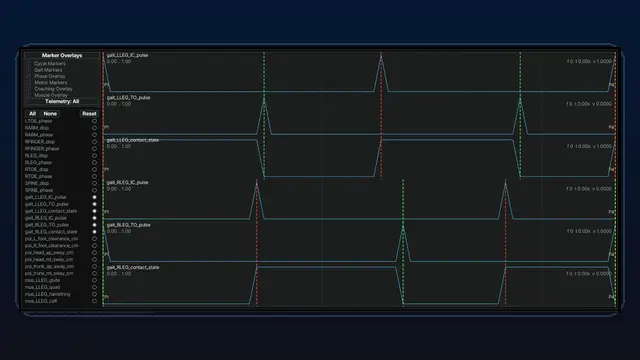Enable the Muscle Overlay checkbox
Viewport: 640px width, 360px height.
29,95
